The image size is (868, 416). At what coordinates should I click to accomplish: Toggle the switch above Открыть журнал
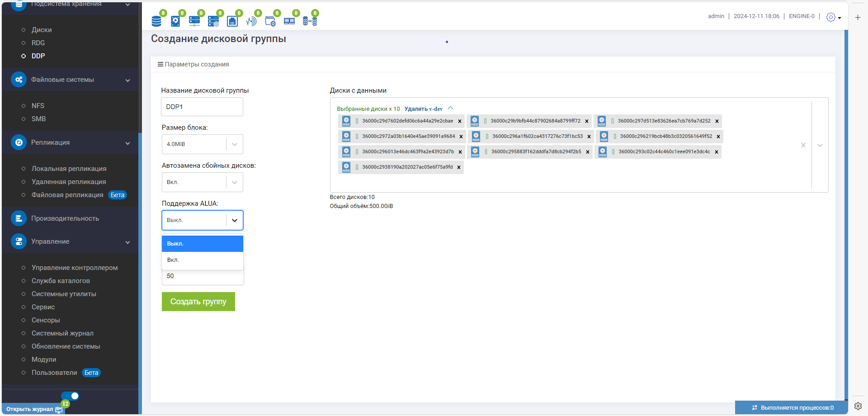click(71, 396)
